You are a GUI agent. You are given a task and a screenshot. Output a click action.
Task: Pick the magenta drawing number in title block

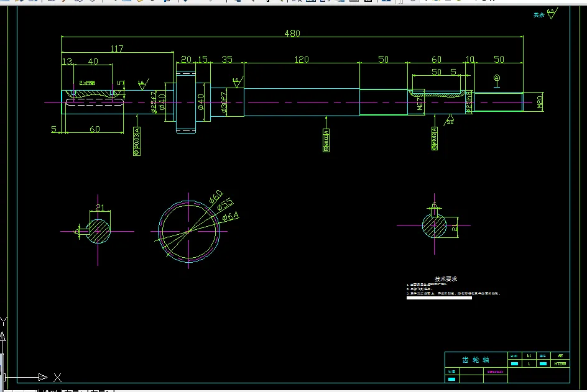pyautogui.click(x=495, y=371)
